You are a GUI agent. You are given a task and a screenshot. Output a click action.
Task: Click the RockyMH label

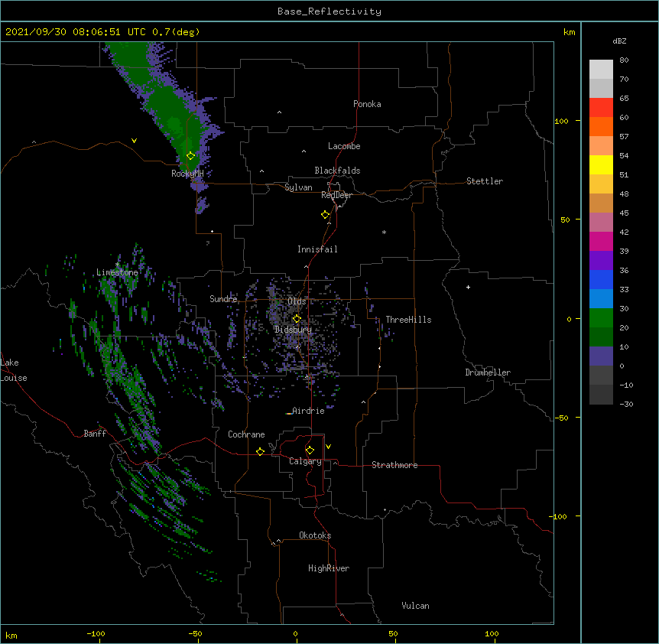187,174
